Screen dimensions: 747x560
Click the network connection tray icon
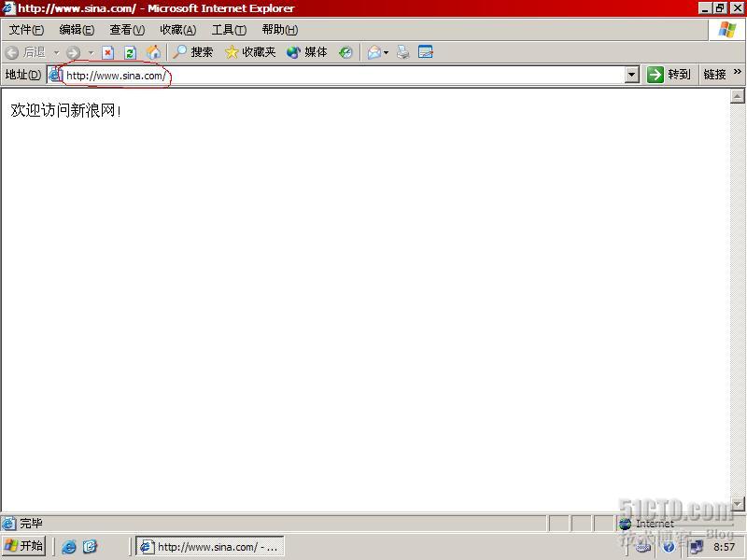(x=696, y=547)
